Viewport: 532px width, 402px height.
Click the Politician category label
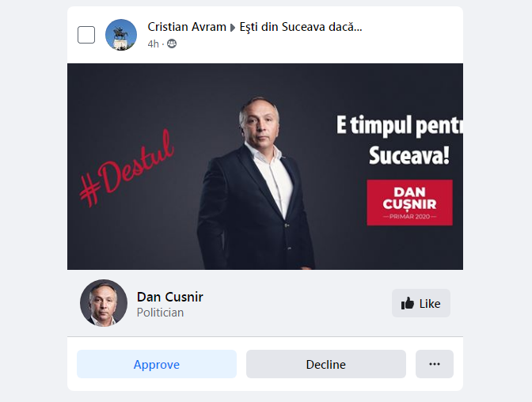160,313
